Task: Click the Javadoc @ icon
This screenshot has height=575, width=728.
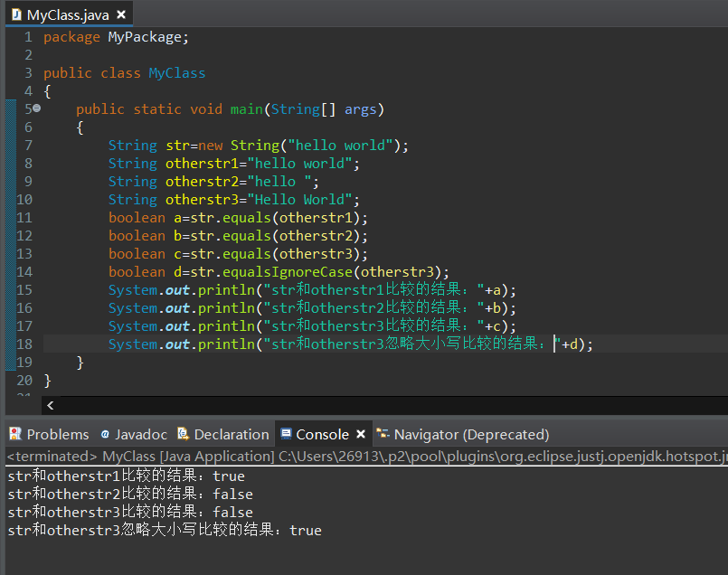Action: (x=106, y=434)
